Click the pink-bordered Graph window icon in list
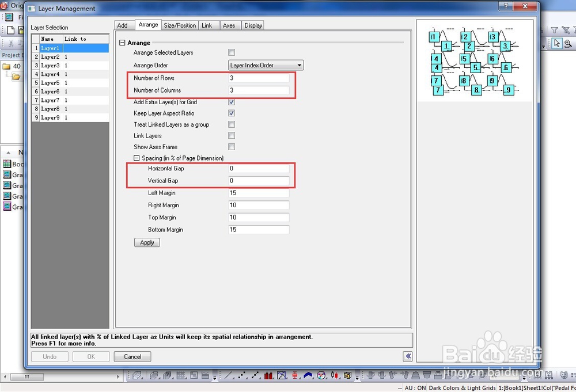The height and width of the screenshot is (392, 576). [7, 207]
